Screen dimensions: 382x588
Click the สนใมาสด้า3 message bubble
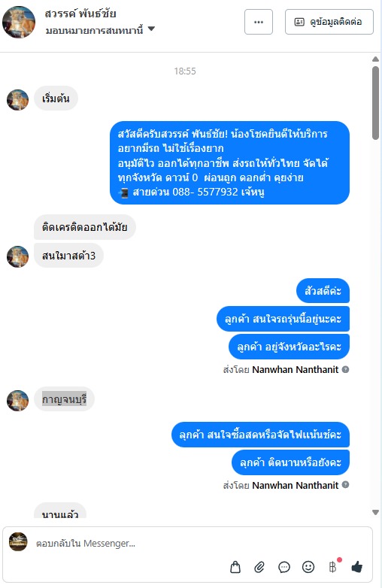click(68, 256)
